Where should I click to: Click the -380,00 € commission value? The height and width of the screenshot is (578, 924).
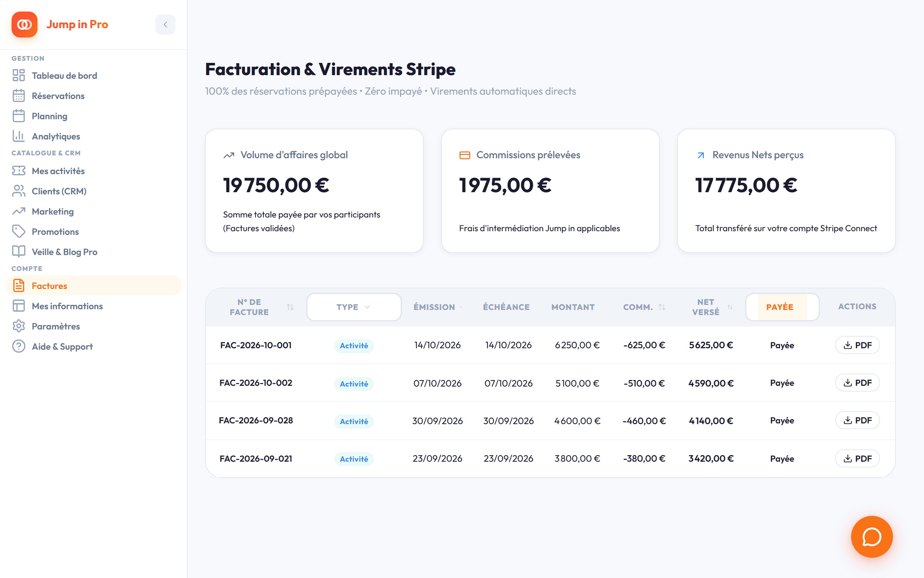(x=644, y=458)
